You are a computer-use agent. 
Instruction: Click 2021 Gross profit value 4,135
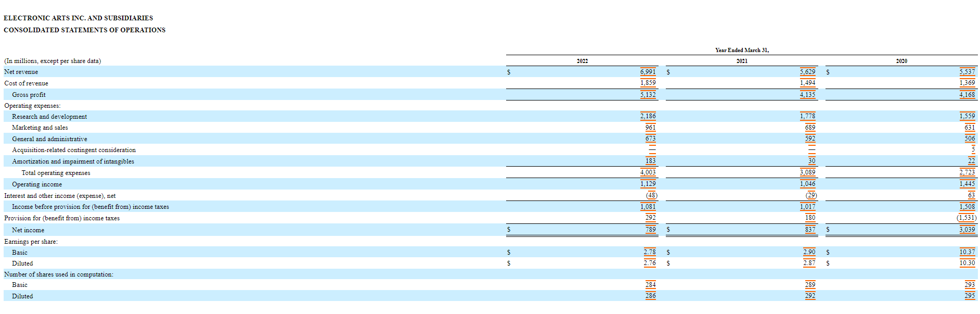[x=807, y=95]
